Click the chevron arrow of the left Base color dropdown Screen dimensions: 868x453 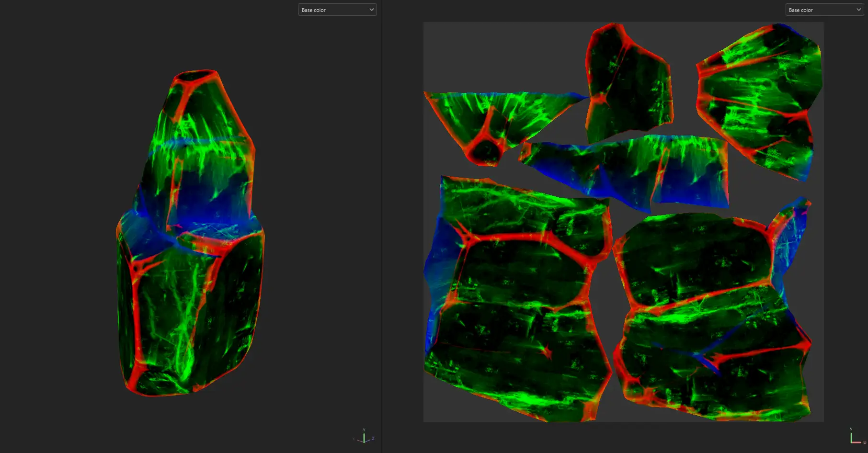[x=371, y=10]
